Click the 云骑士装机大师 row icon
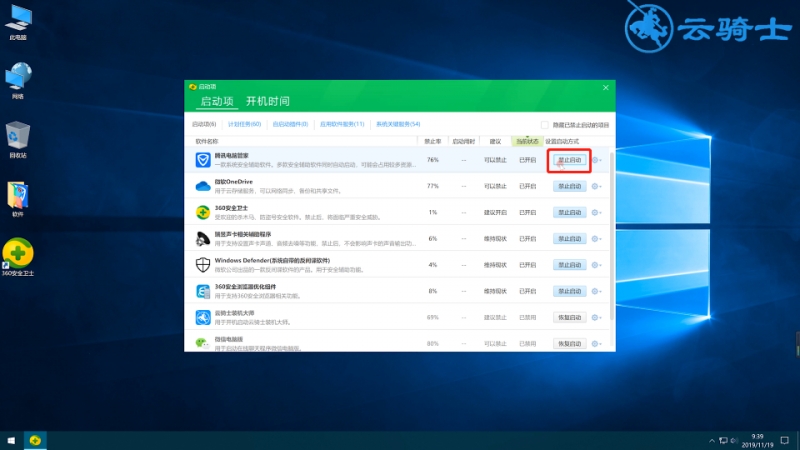The image size is (800, 450). [x=203, y=317]
